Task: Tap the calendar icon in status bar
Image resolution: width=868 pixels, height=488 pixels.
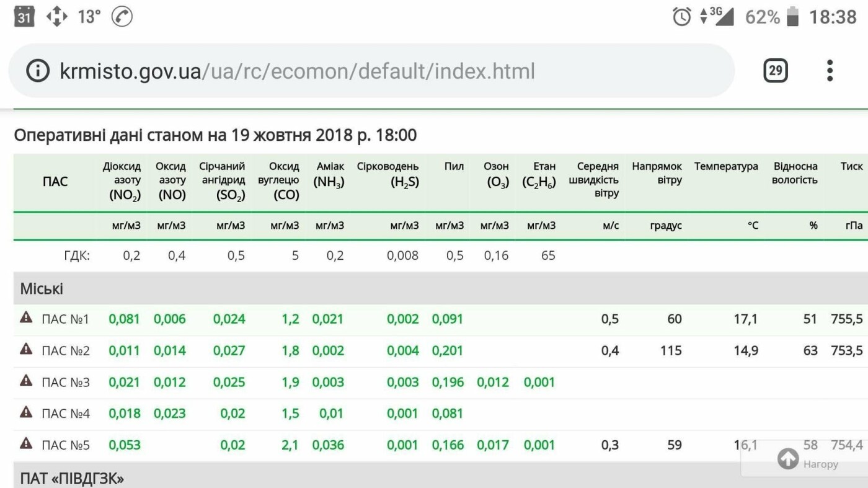Action: point(24,17)
